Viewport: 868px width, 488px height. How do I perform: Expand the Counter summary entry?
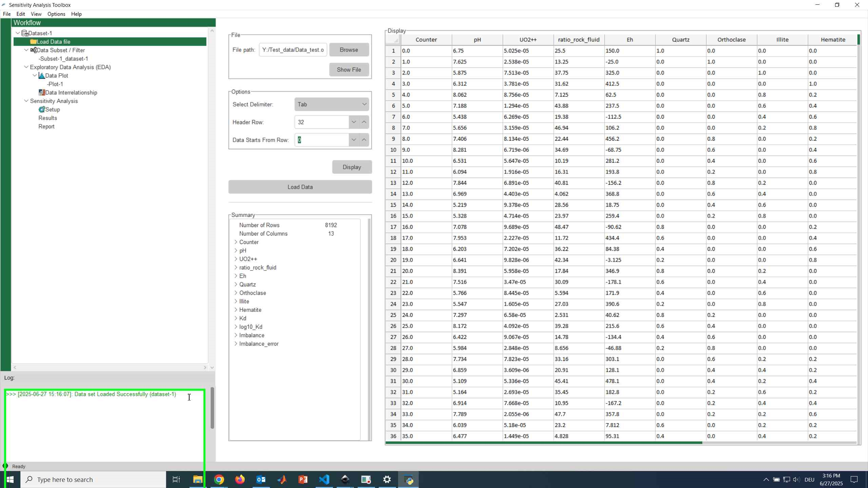click(236, 242)
